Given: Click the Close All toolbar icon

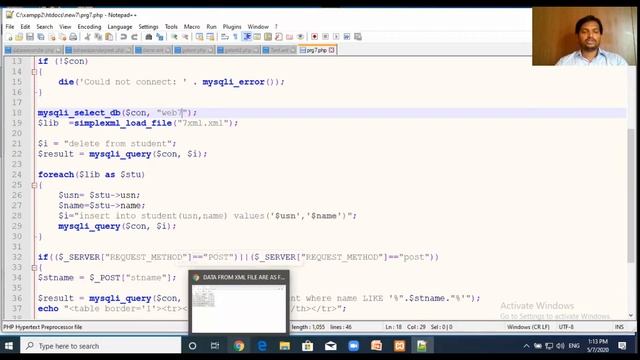Looking at the screenshot, I should click(x=62, y=37).
